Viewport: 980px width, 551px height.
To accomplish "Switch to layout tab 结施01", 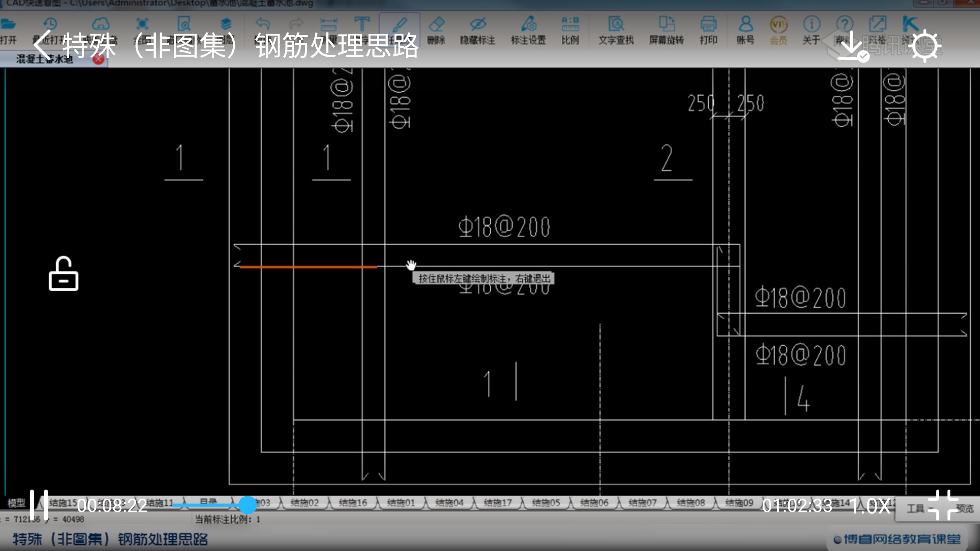I will tap(401, 503).
